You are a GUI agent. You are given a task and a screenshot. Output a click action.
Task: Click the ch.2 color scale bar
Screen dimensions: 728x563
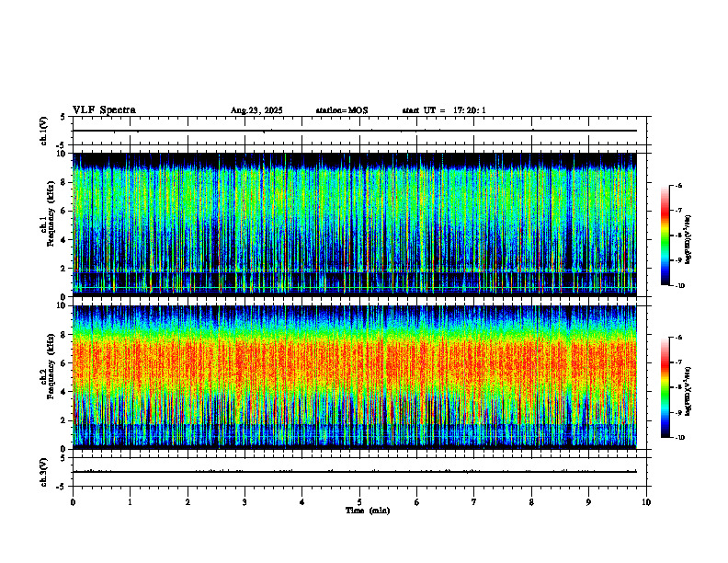[665, 387]
